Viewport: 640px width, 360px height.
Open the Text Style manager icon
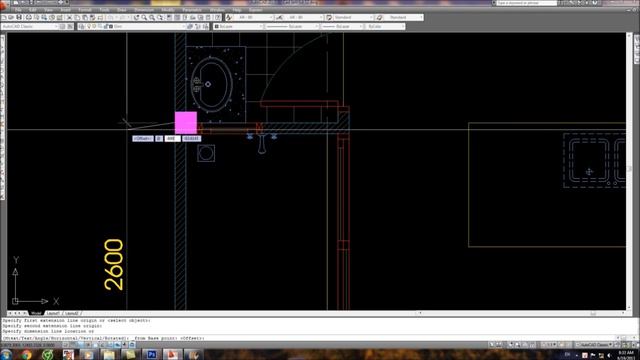229,18
